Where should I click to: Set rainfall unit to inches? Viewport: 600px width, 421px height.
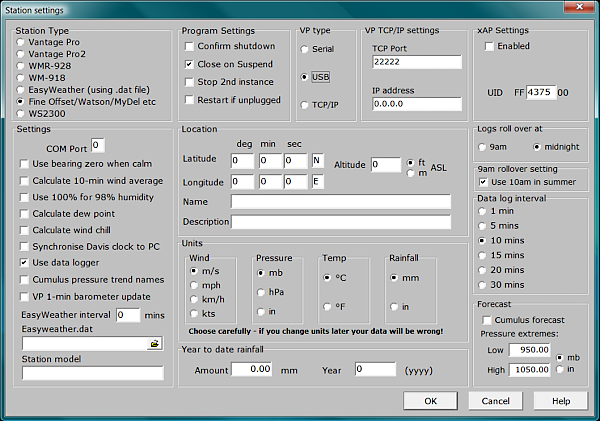click(x=395, y=307)
